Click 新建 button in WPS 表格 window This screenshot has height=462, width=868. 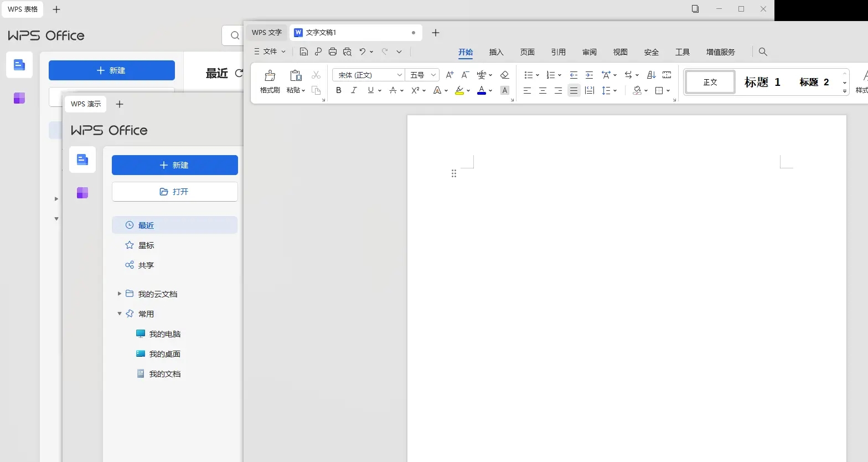(x=111, y=70)
